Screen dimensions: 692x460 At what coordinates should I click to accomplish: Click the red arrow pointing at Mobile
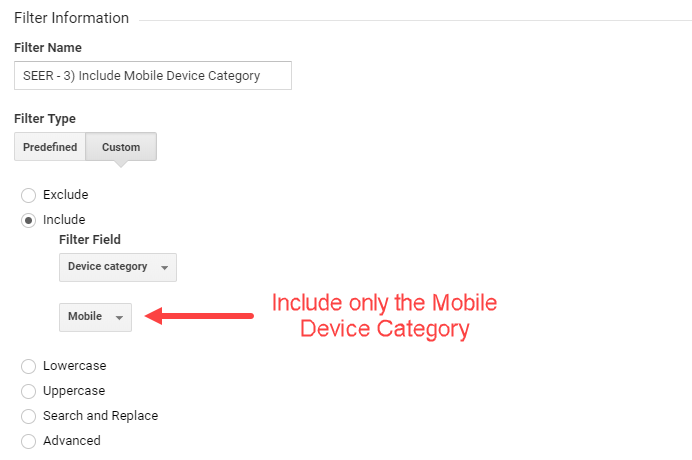click(200, 316)
